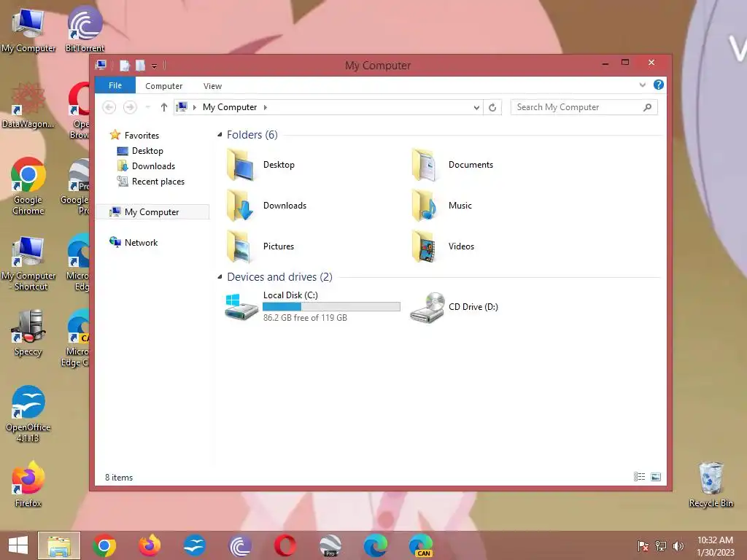Image resolution: width=747 pixels, height=560 pixels.
Task: Select Favorites in navigation pane
Action: point(135,135)
